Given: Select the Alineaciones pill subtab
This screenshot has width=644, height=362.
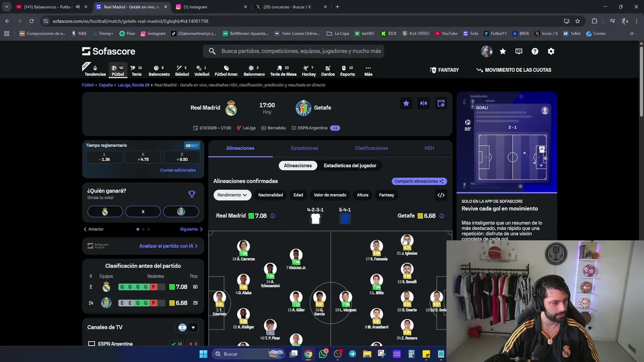Looking at the screenshot, I should pos(298,165).
